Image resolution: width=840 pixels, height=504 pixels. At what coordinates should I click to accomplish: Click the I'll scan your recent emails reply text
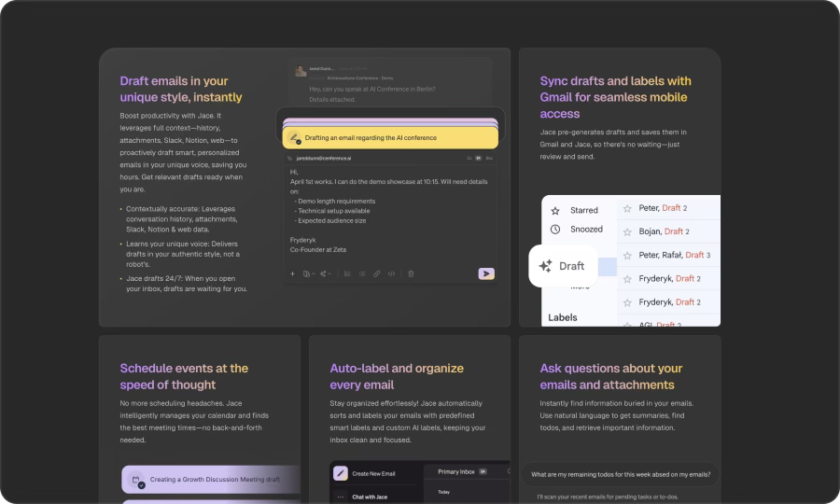pyautogui.click(x=607, y=497)
